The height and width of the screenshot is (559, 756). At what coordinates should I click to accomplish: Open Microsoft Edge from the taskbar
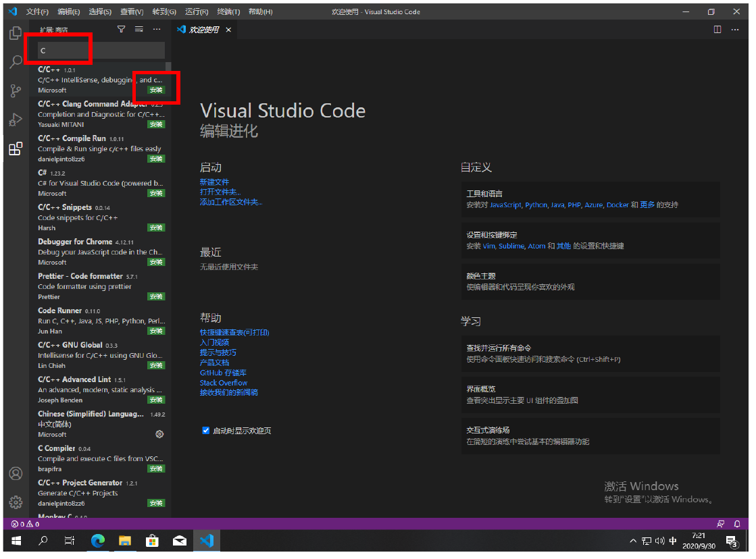coord(98,541)
